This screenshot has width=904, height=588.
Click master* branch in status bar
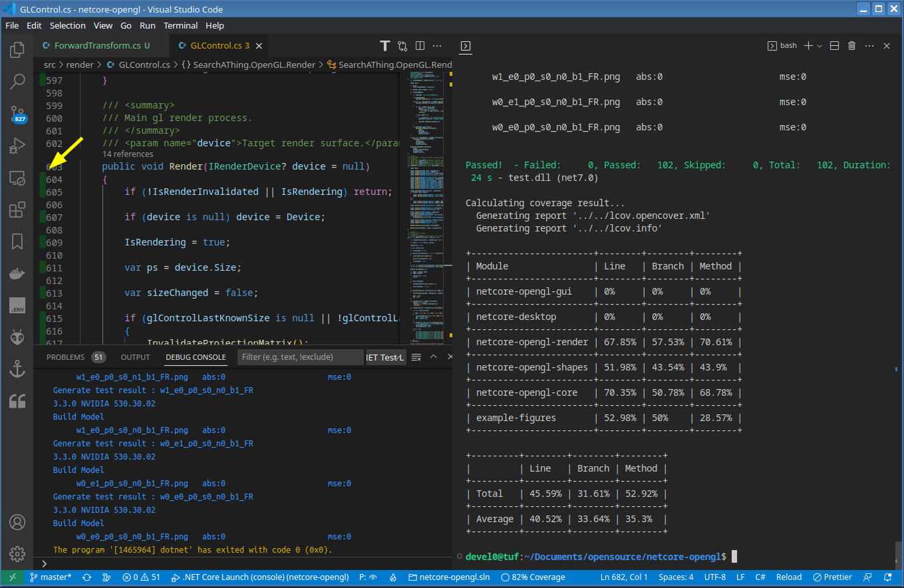[x=51, y=577]
